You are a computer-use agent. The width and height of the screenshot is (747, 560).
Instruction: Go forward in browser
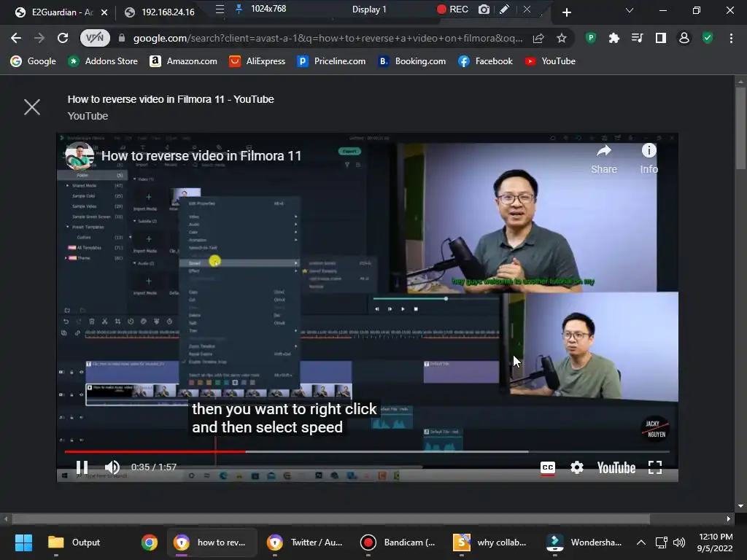39,38
